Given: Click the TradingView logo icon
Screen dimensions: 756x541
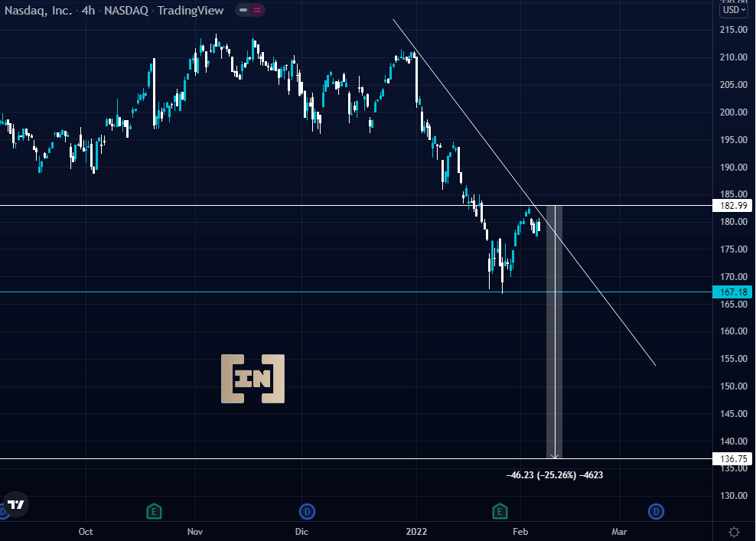Looking at the screenshot, I should [x=16, y=504].
